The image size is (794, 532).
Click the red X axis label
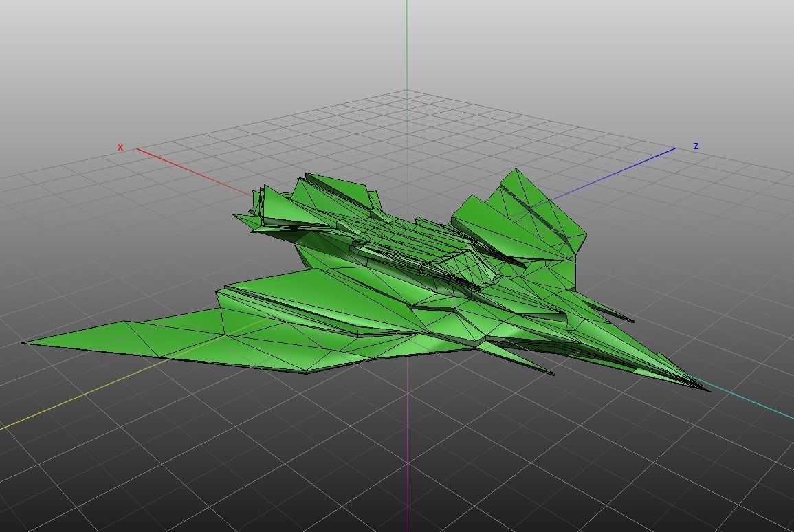[x=120, y=147]
